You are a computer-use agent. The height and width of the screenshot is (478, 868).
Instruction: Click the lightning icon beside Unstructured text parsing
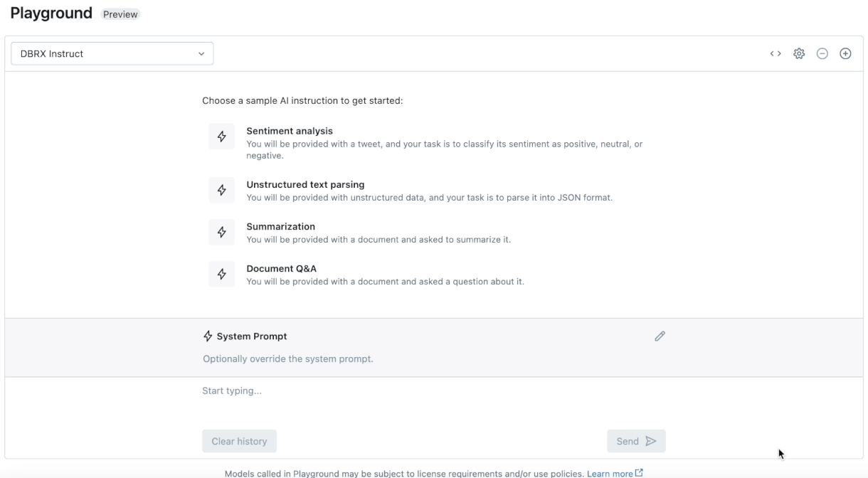(x=221, y=190)
